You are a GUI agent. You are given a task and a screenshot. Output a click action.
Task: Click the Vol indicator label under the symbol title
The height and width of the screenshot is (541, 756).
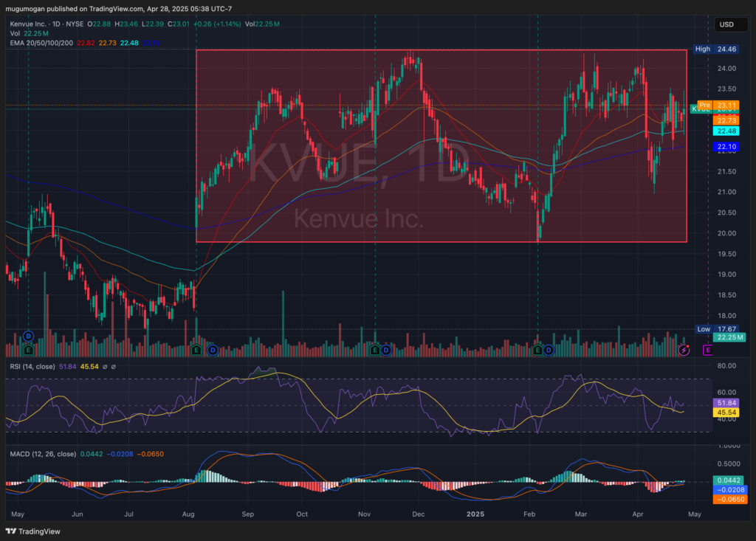pos(15,33)
